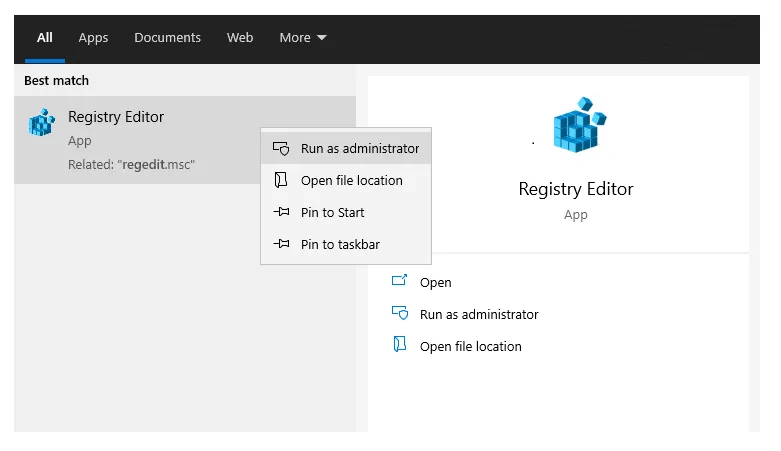781x451 pixels.
Task: Select Pin to Start in context menu
Action: pyautogui.click(x=346, y=212)
